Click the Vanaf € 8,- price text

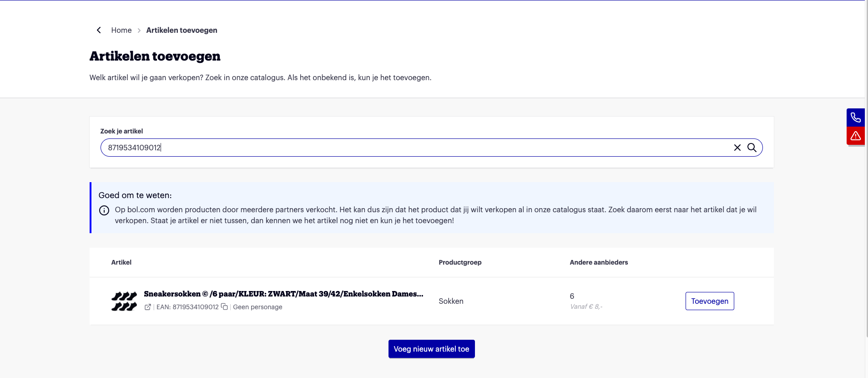[x=586, y=306]
